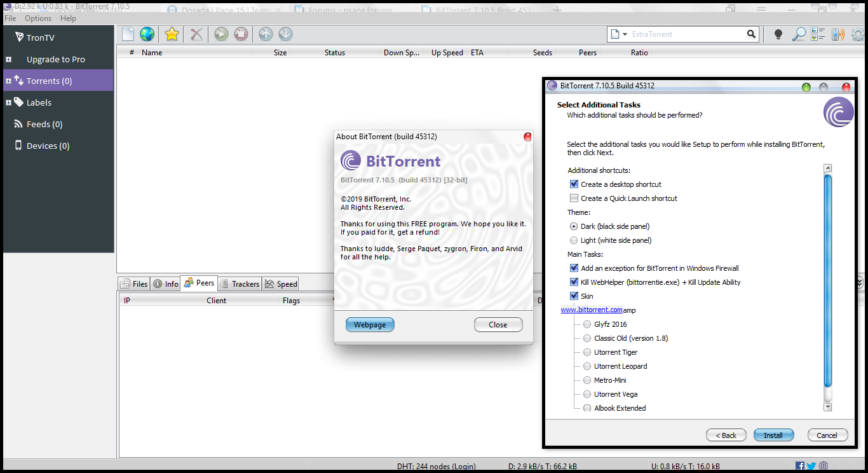Click the Install button
868x473 pixels.
pos(773,435)
